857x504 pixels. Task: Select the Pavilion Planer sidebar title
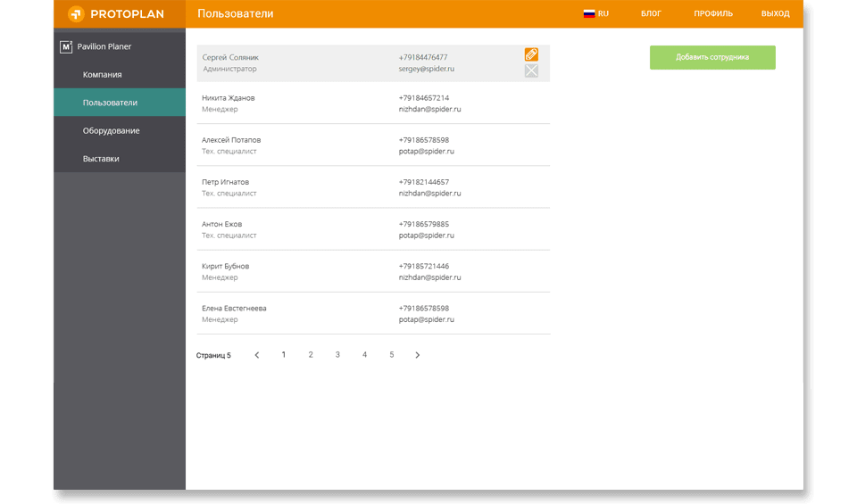(104, 46)
